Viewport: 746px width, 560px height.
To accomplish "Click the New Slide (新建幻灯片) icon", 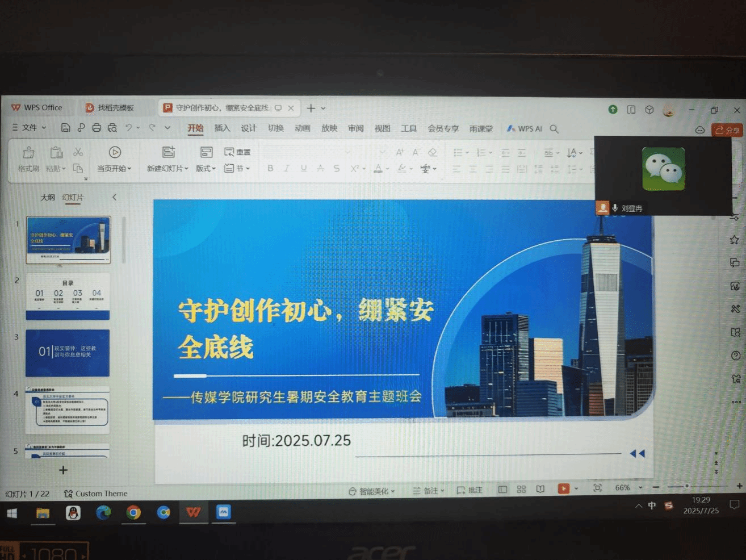I will [168, 152].
